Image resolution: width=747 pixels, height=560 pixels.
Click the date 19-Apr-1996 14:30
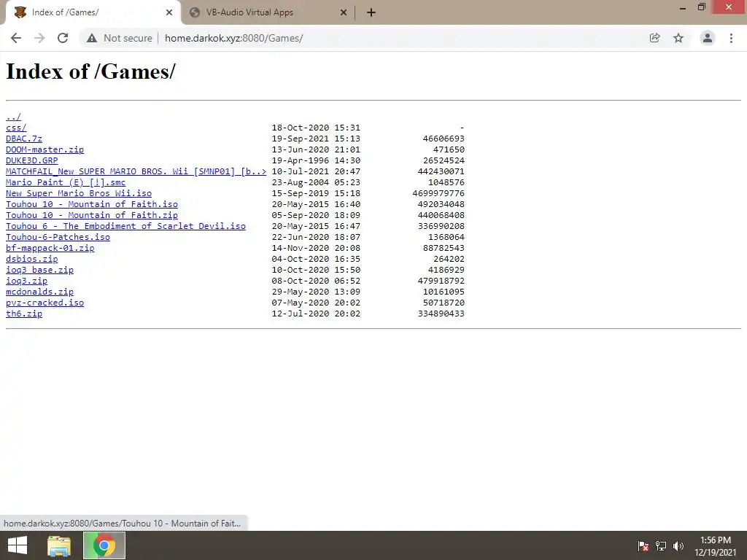316,160
